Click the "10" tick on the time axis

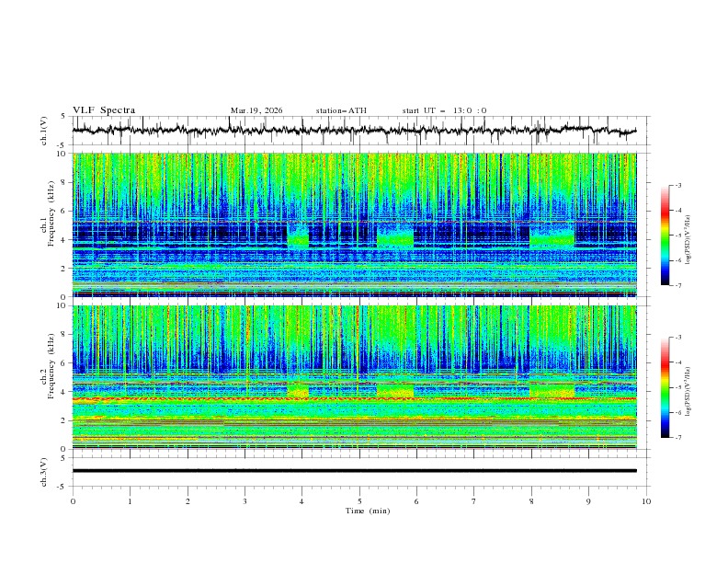tap(646, 501)
